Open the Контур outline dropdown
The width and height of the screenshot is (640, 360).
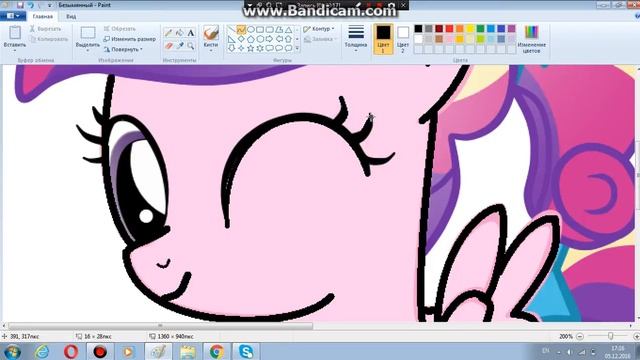[319, 29]
